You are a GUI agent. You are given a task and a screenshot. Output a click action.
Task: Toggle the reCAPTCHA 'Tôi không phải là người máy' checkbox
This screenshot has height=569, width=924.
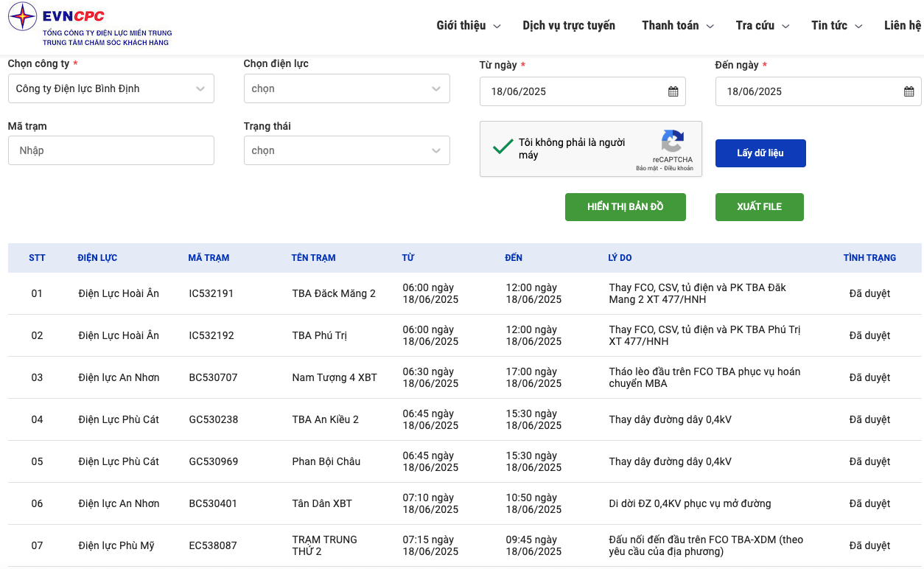(503, 147)
